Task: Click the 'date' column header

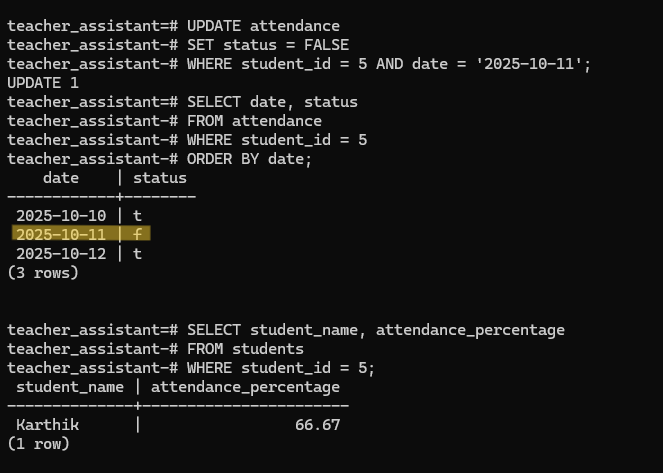Action: click(x=60, y=178)
